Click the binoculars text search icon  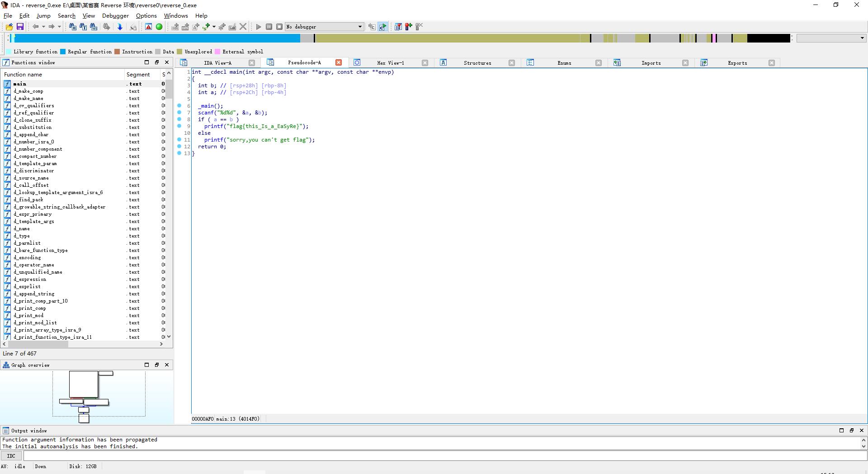83,27
